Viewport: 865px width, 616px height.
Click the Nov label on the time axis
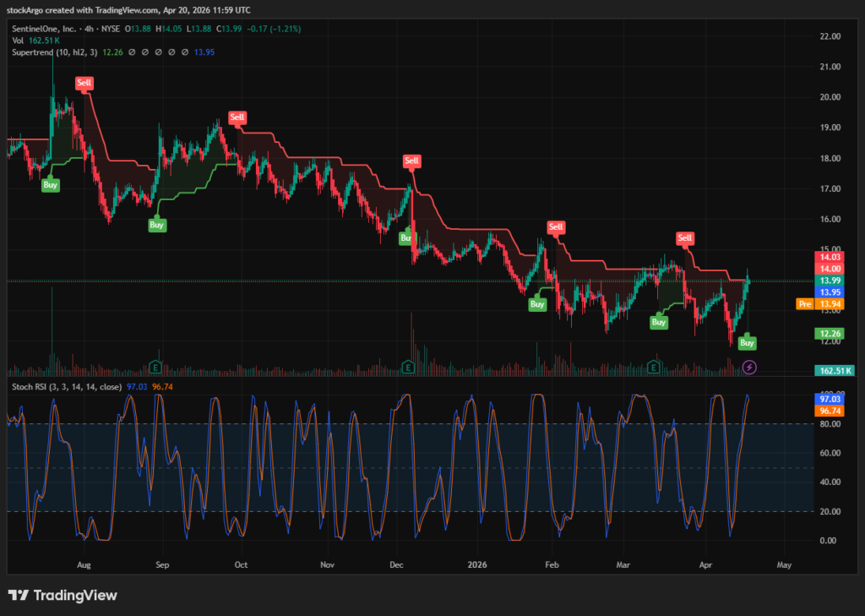[328, 565]
